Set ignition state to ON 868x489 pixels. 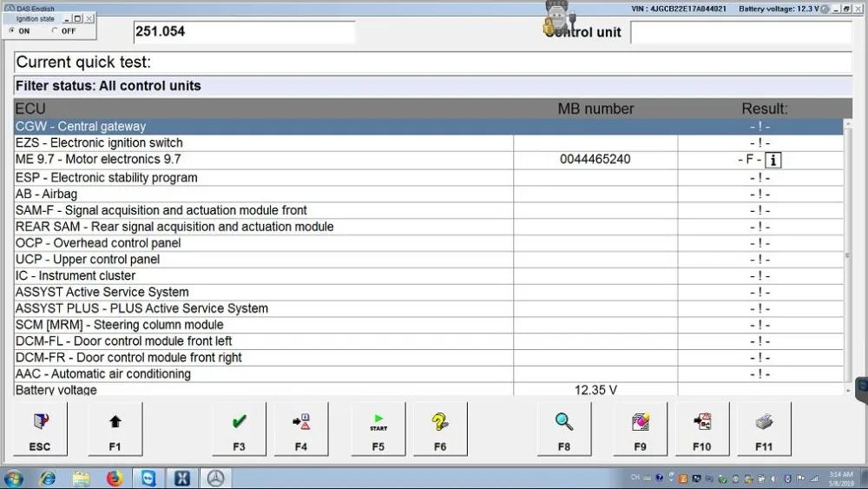click(x=12, y=31)
